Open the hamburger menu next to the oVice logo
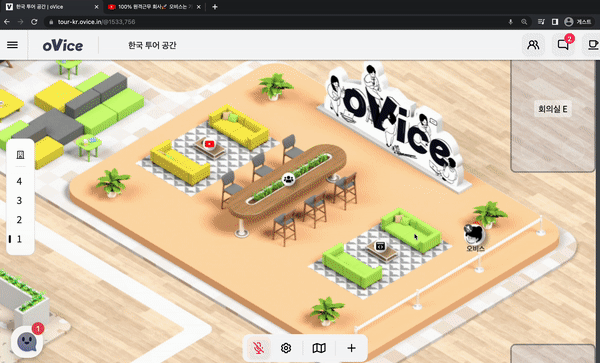 click(x=12, y=45)
